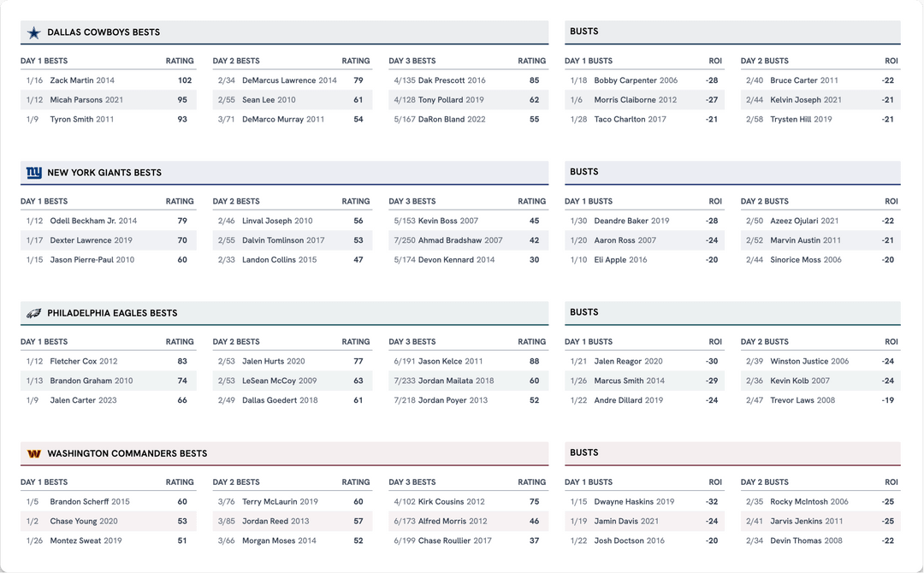Screen dimensions: 924x573
Task: Click Day 2 Bests header under New York Giants
Action: pos(236,202)
